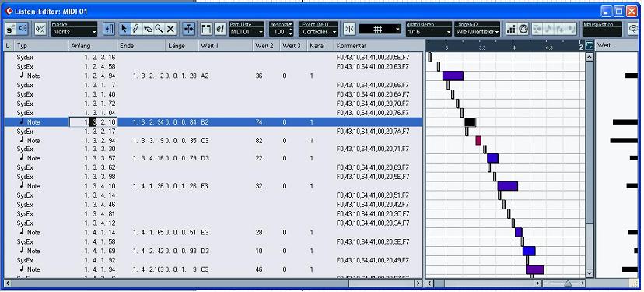The height and width of the screenshot is (292, 644).
Task: Click the step input stairs icon
Action: [511, 29]
